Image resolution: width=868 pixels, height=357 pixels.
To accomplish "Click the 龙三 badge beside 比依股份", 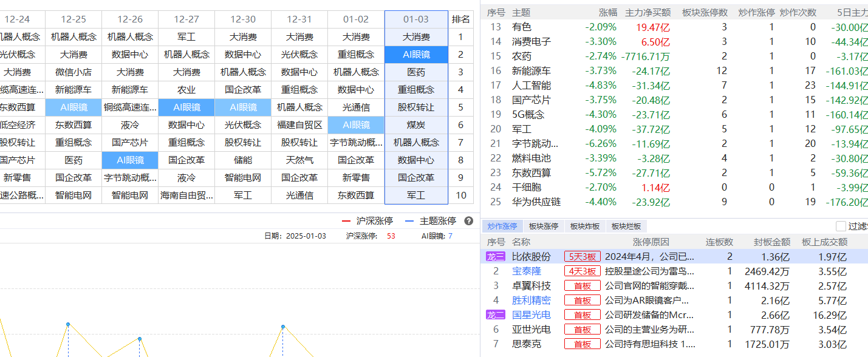I will [495, 256].
